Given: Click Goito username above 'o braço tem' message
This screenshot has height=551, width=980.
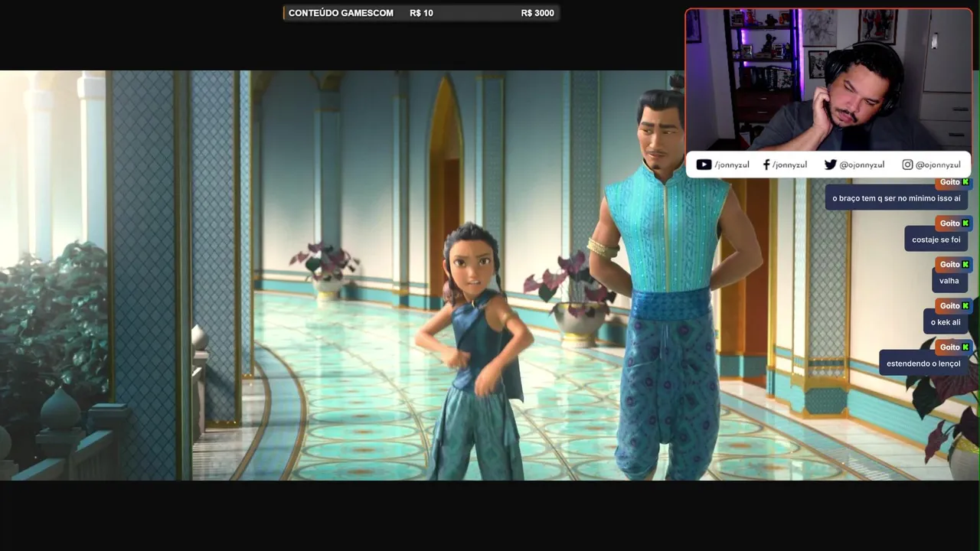Looking at the screenshot, I should pos(949,182).
